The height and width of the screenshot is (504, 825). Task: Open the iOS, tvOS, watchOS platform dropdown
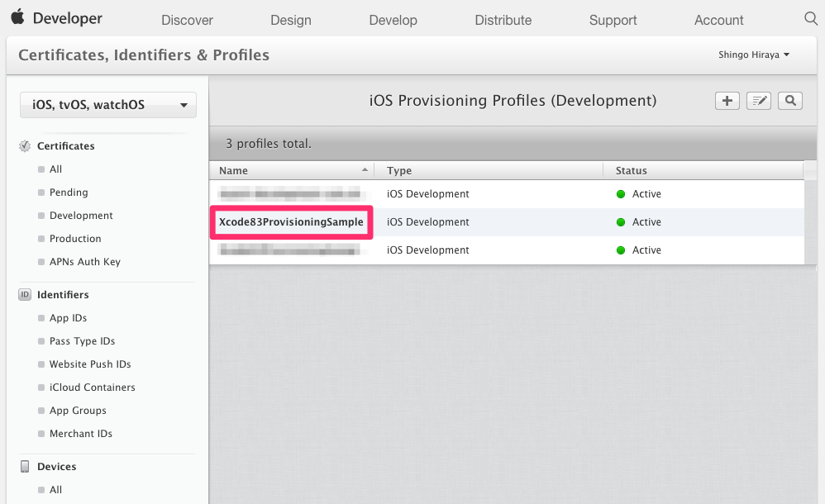click(x=107, y=105)
